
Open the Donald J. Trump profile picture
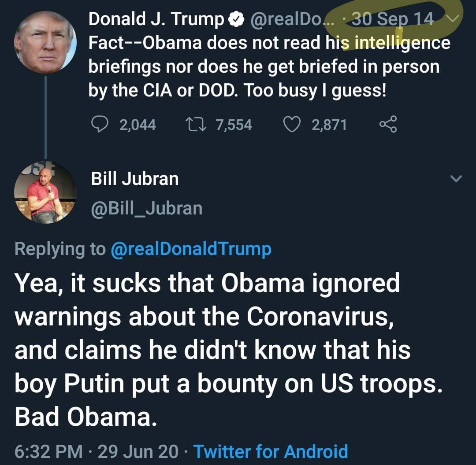click(45, 42)
